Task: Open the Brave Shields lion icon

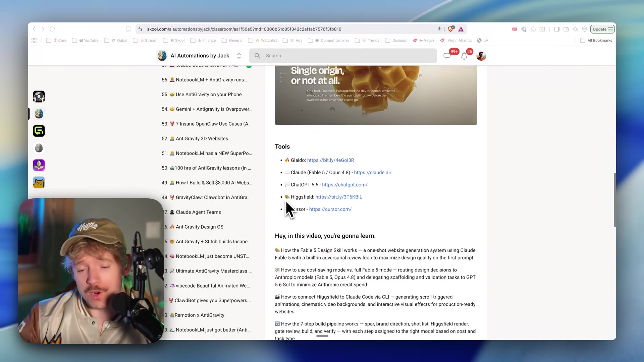Action: point(451,29)
